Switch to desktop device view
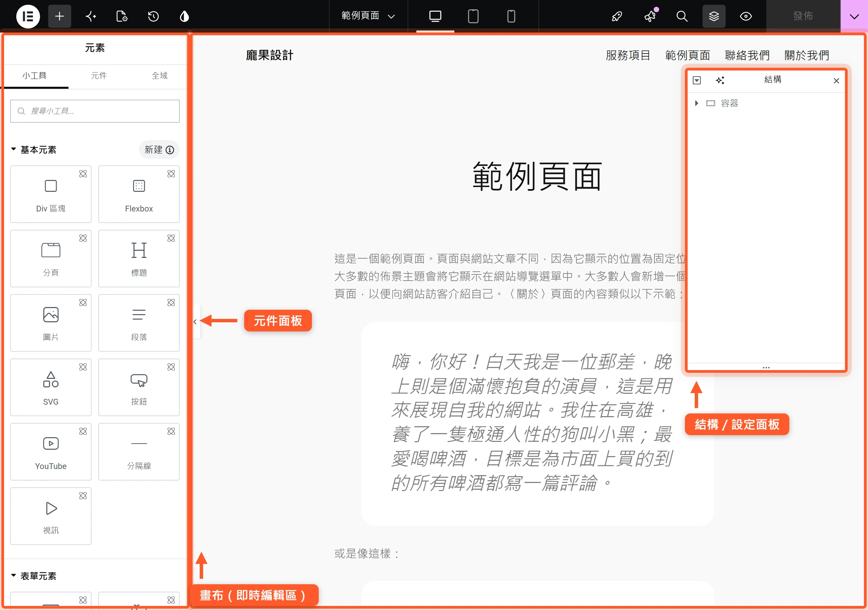The width and height of the screenshot is (868, 610). coord(435,16)
